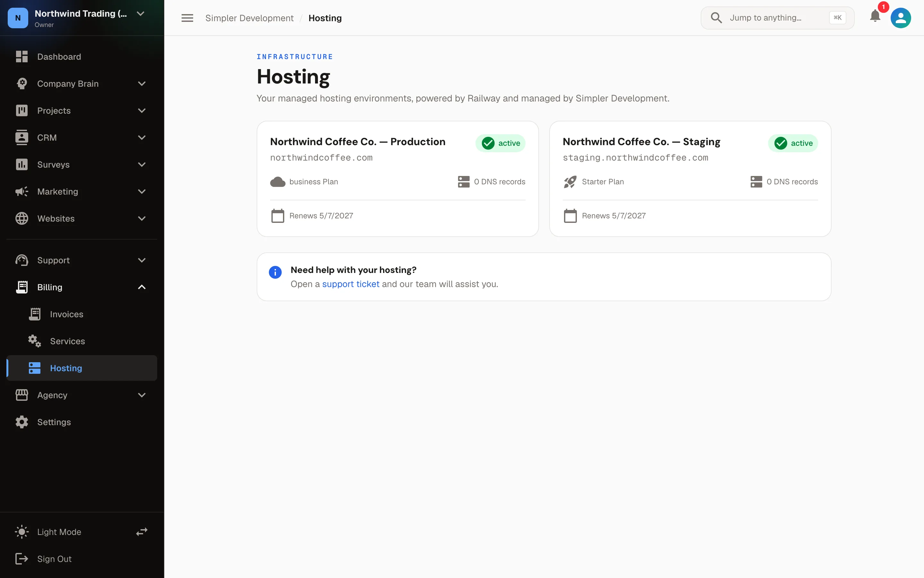924x578 pixels.
Task: Click the Marketing megaphone icon
Action: click(x=22, y=191)
